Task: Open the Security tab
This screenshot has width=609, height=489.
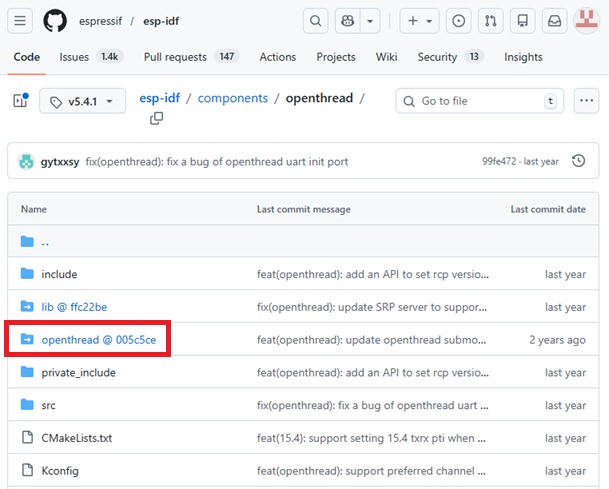Action: (x=450, y=57)
